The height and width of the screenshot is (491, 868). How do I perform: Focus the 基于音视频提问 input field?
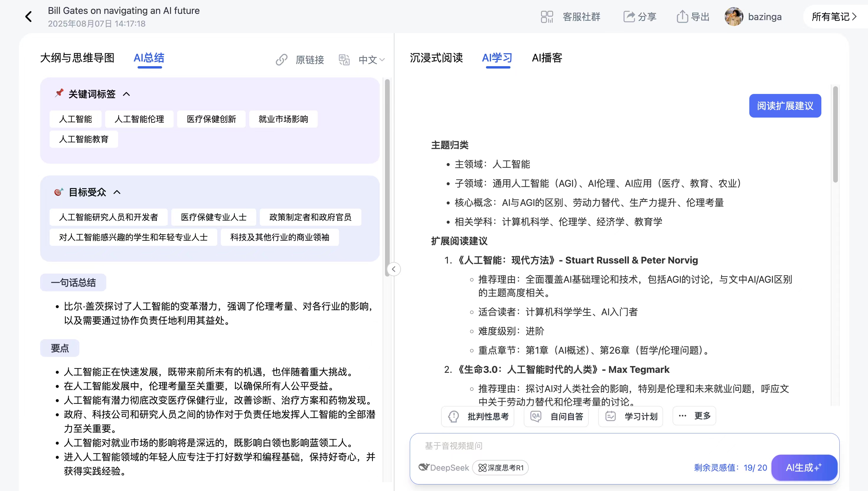click(x=624, y=446)
